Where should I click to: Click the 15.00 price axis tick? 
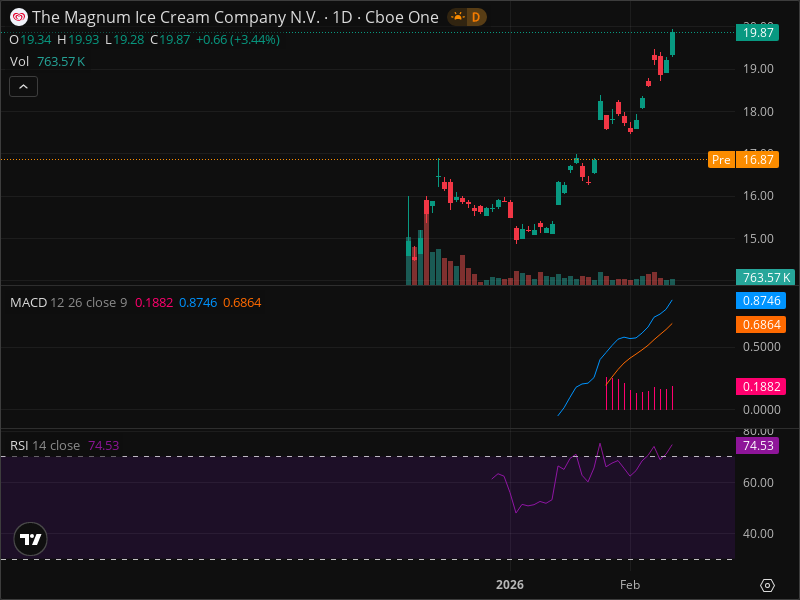click(x=758, y=239)
